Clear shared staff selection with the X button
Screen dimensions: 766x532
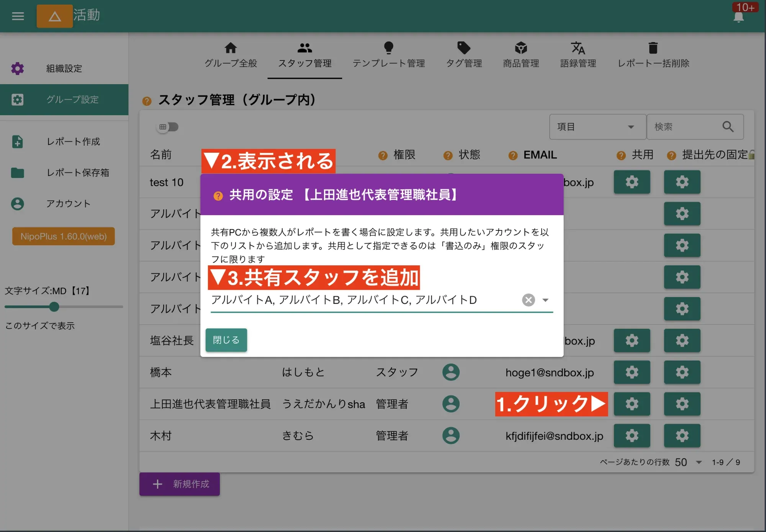(528, 300)
